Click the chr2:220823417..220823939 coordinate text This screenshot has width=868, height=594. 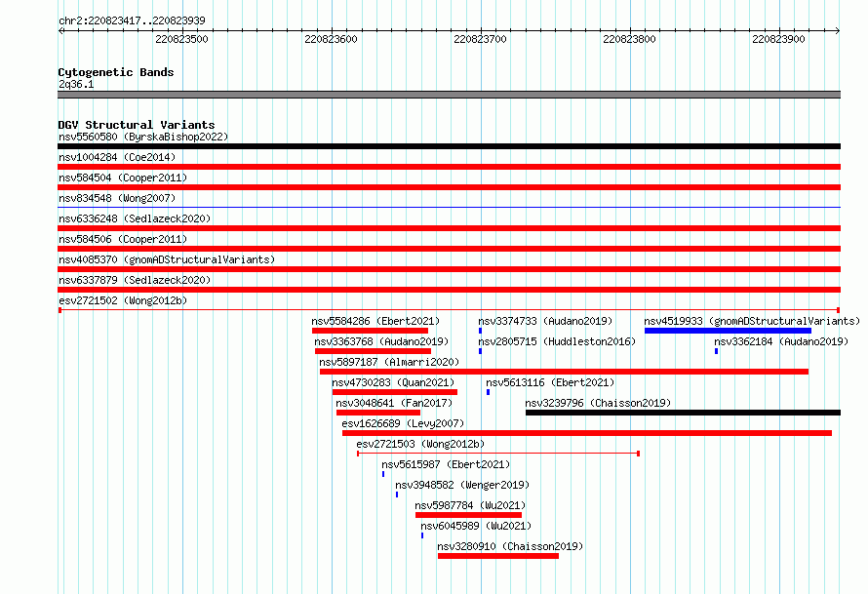click(x=132, y=20)
